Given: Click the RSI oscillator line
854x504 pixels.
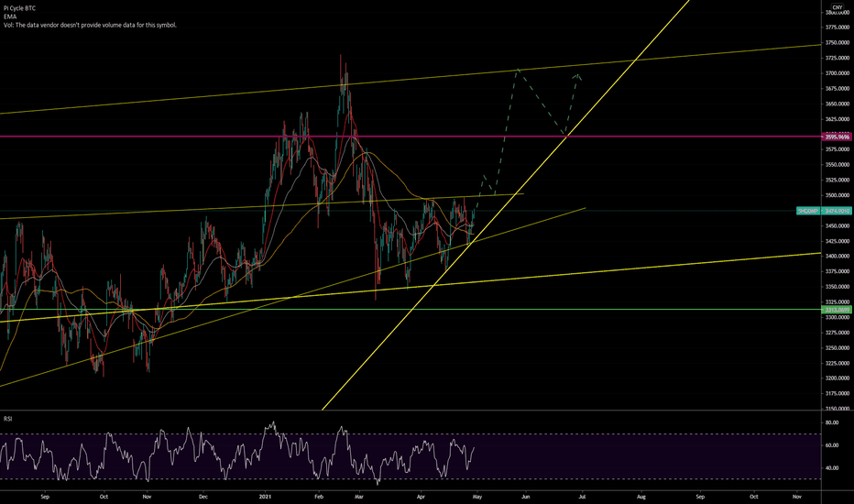Looking at the screenshot, I should (237, 453).
